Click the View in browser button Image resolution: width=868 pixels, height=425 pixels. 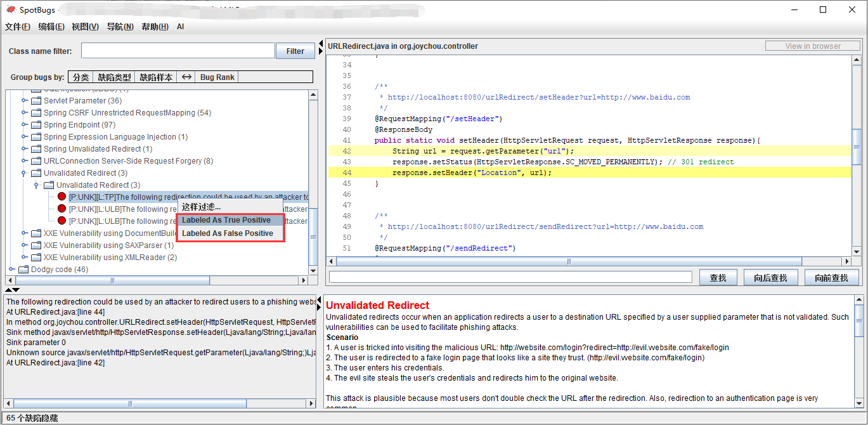coord(813,46)
